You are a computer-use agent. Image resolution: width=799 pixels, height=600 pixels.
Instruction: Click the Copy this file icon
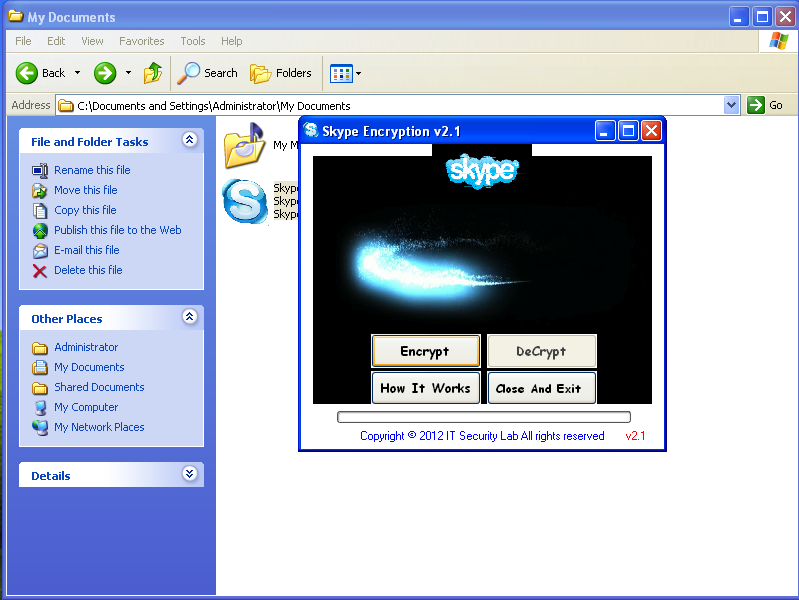click(40, 210)
